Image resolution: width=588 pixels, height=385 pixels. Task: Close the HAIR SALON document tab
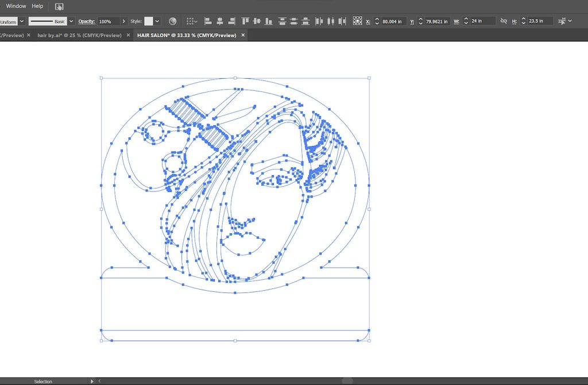[x=243, y=35]
